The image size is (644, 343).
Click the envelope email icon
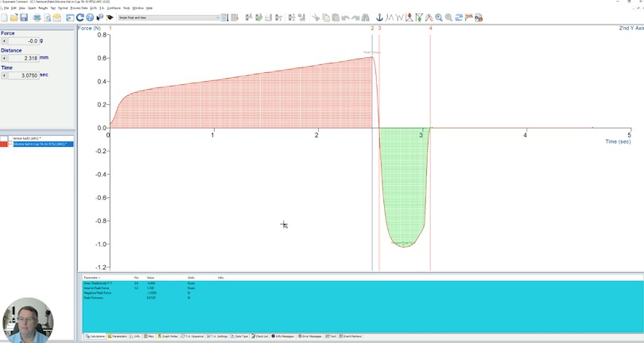click(x=57, y=17)
